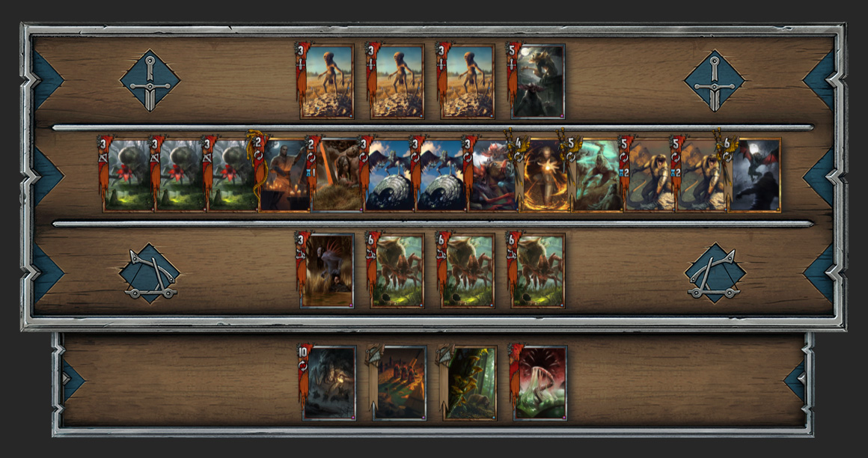The image size is (868, 458).
Task: Choose the 3-strength spiked creature card in ranged row
Action: [325, 270]
